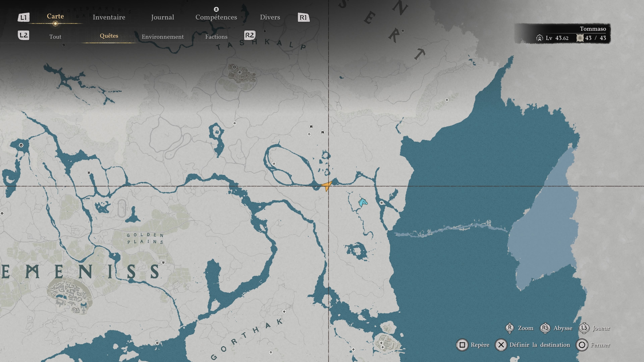Filter the map by Environnement
644x362 pixels.
pyautogui.click(x=163, y=37)
